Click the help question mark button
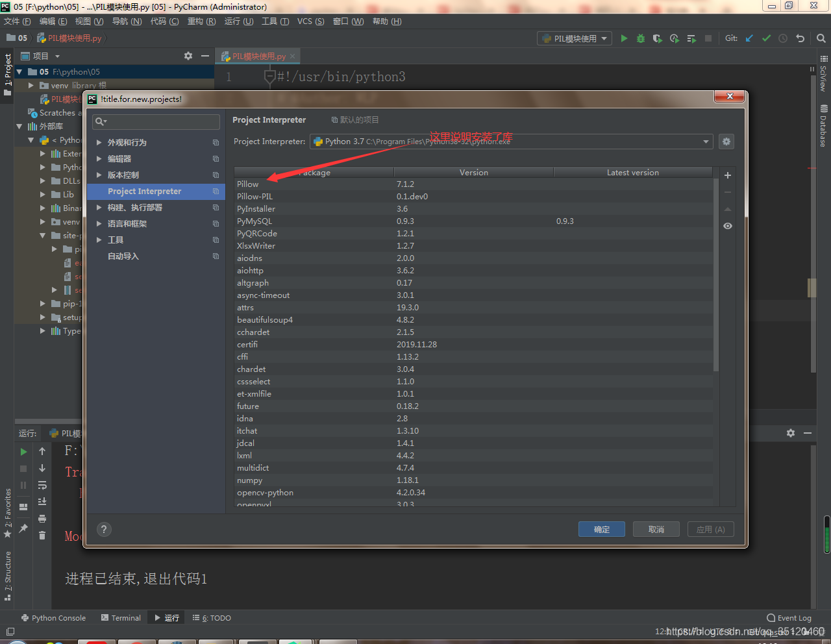 (104, 529)
